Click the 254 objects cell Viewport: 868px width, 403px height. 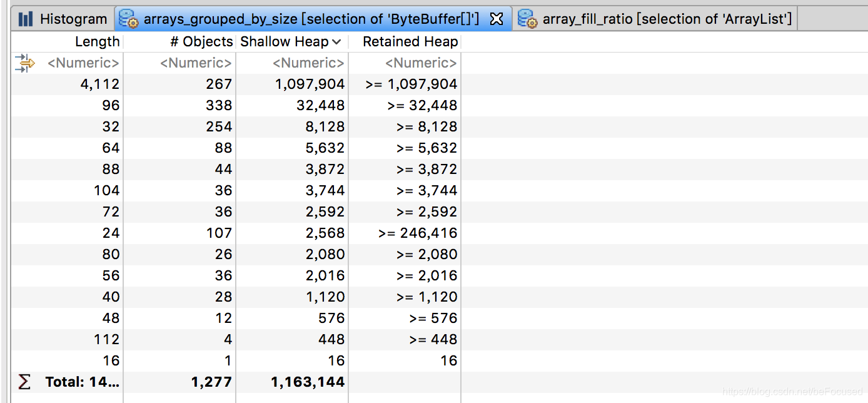point(219,127)
